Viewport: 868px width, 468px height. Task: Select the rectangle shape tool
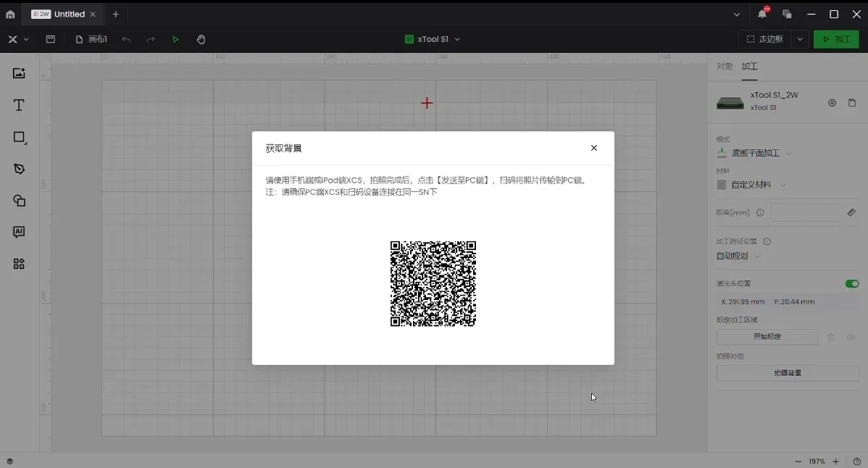click(x=19, y=137)
